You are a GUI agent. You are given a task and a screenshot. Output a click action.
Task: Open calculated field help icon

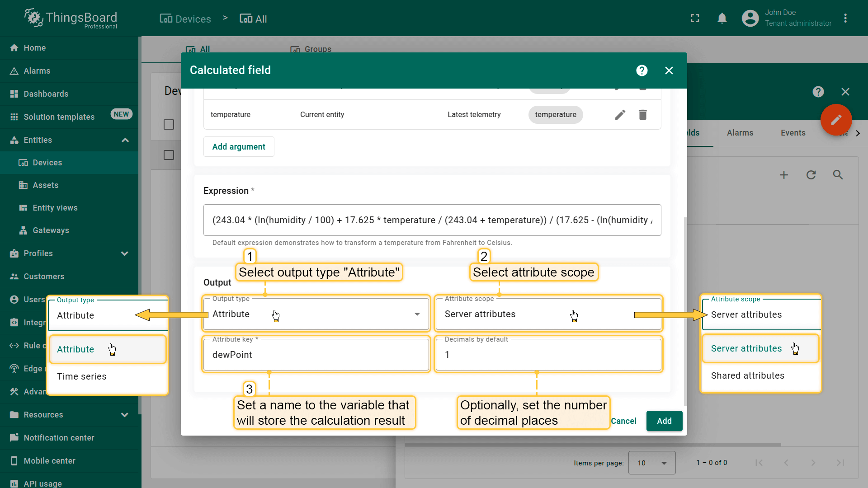[x=642, y=70]
